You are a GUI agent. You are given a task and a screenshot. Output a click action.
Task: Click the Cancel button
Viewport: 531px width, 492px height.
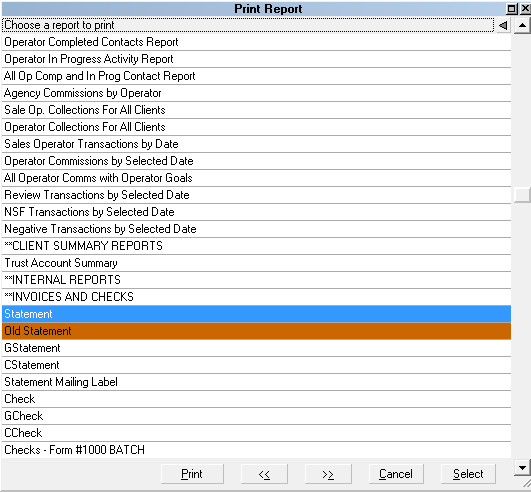coord(396,474)
